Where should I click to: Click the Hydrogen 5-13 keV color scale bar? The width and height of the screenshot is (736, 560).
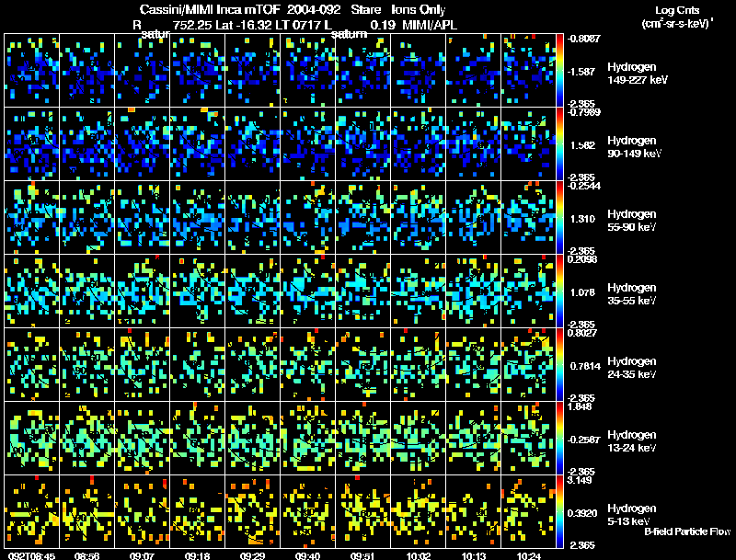point(559,511)
